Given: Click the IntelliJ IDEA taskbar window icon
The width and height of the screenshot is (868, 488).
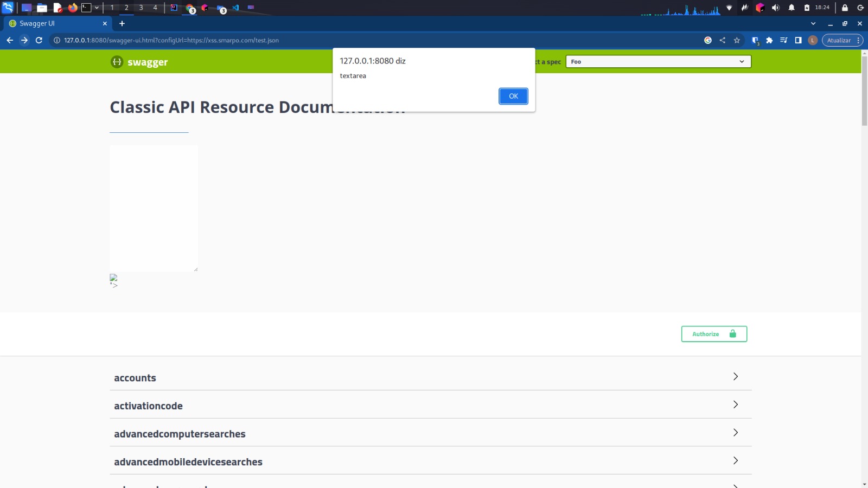Looking at the screenshot, I should [x=174, y=8].
